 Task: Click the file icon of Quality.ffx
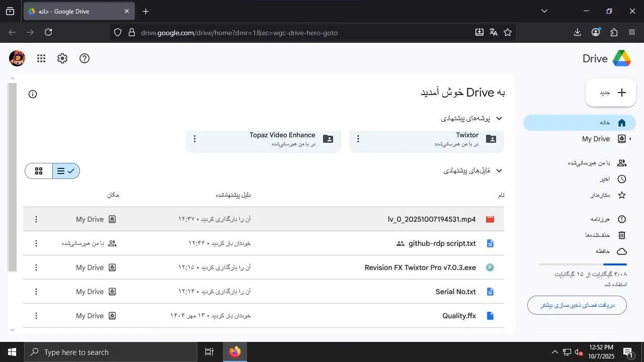(490, 316)
